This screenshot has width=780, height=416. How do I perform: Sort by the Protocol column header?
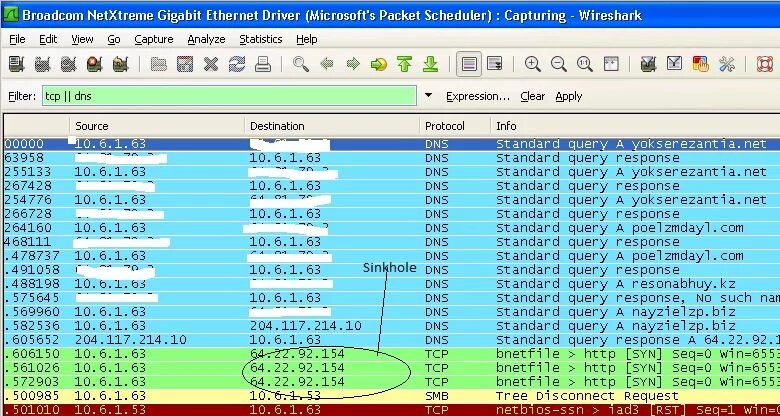click(455, 126)
